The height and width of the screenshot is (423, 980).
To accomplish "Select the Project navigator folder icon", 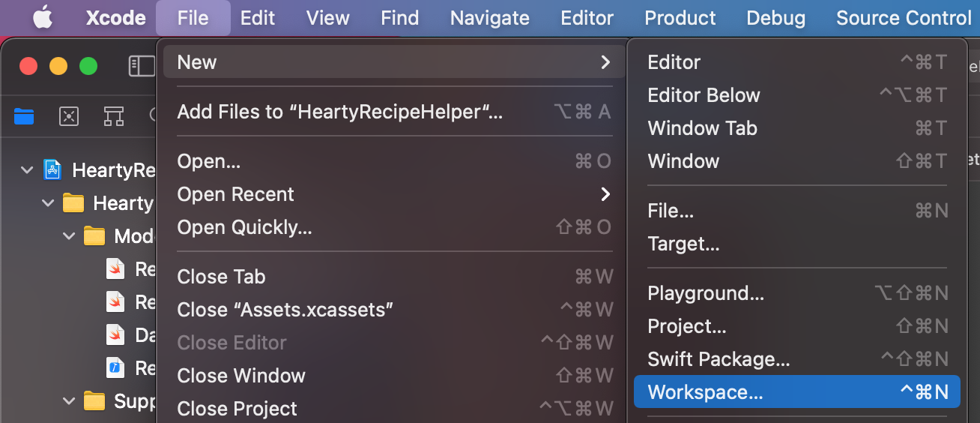I will point(25,115).
